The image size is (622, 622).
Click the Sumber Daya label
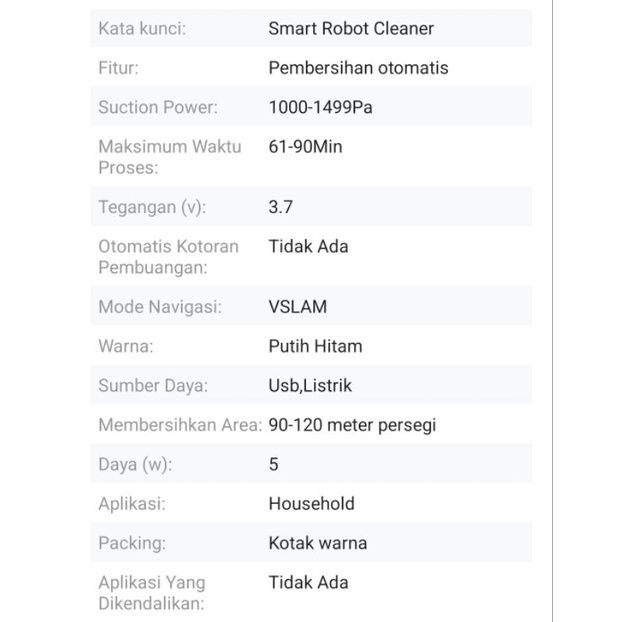tap(153, 386)
